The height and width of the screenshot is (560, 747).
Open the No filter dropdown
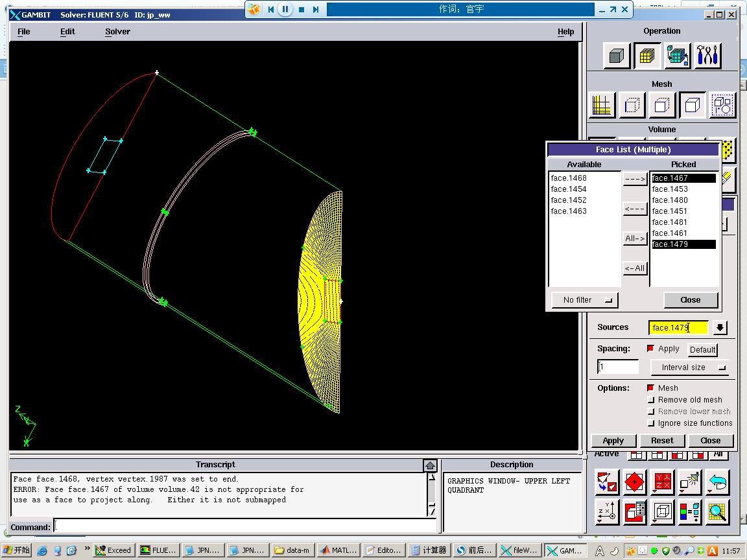coord(584,300)
